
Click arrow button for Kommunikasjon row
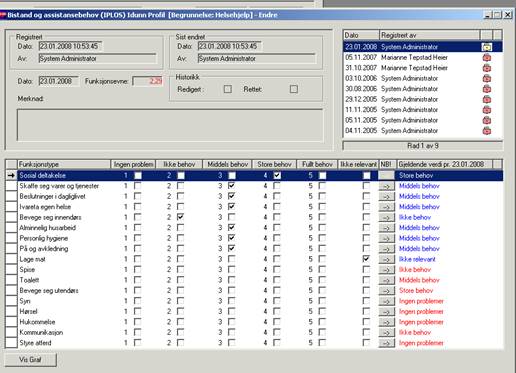pos(387,333)
